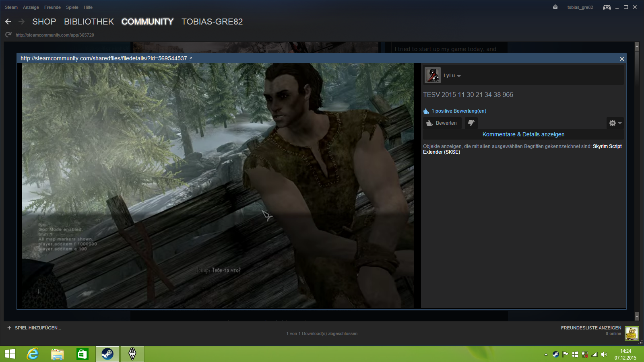
Task: Click the Steam address bar URL
Action: point(55,35)
